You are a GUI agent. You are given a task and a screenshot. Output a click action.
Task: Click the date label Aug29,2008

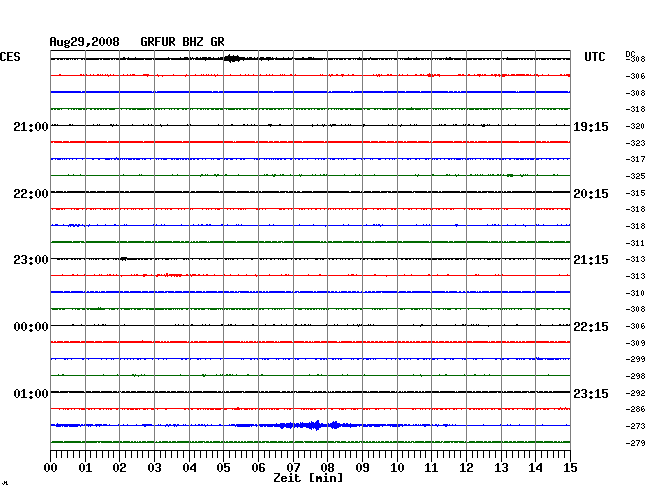[85, 42]
